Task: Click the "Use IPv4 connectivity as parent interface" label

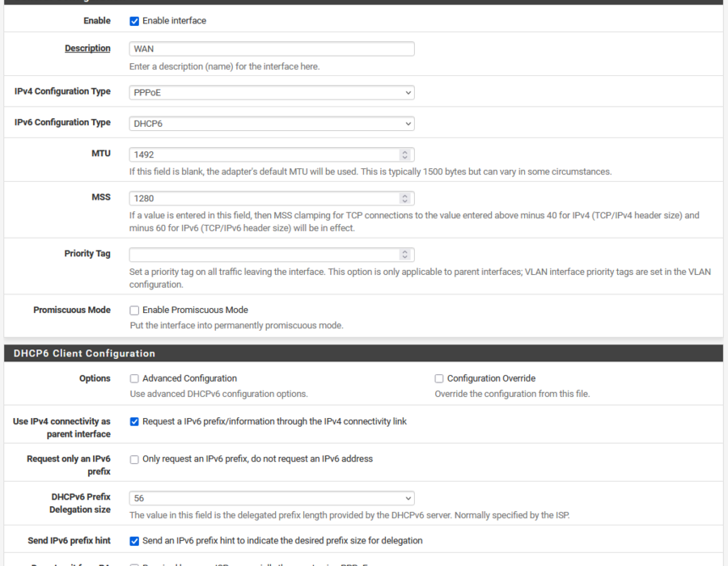Action: 61,428
